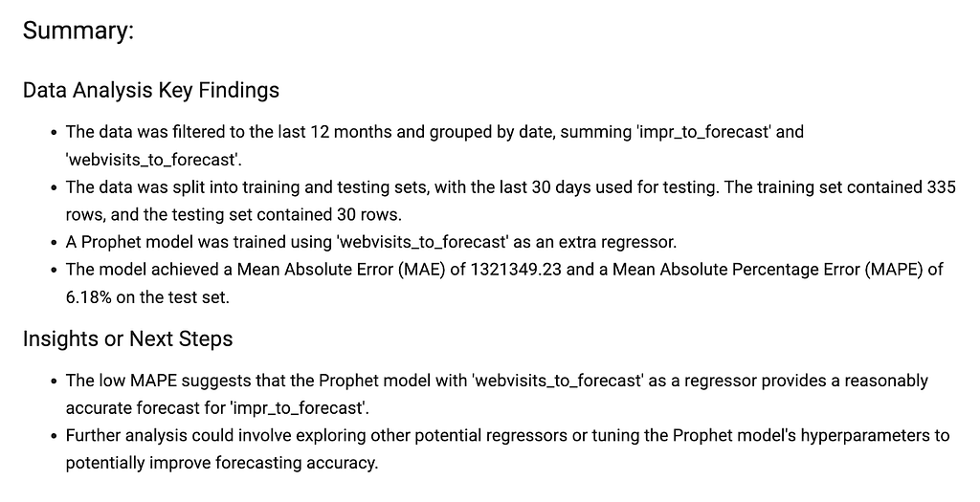Click the MAE value 1321349.23
980x502 pixels.
(516, 270)
